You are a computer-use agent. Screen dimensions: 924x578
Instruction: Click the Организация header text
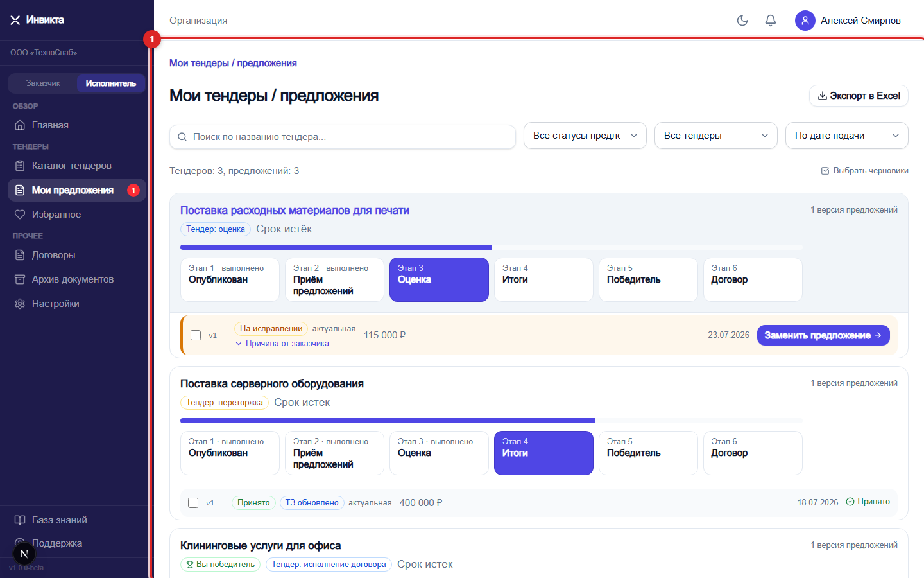coord(198,21)
